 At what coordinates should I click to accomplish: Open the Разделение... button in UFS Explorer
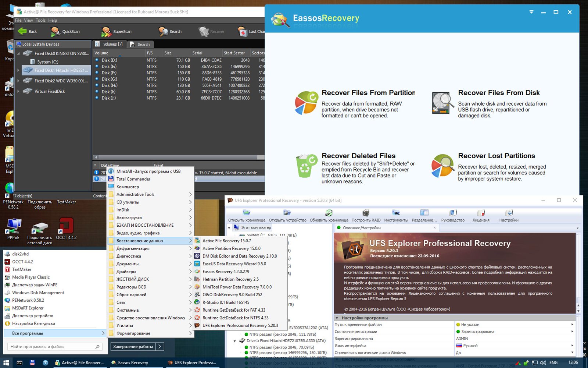coord(424,216)
